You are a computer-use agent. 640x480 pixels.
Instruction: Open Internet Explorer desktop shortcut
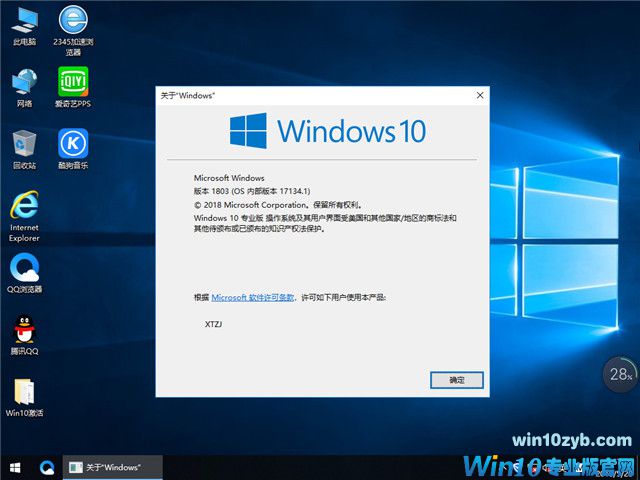[24, 216]
